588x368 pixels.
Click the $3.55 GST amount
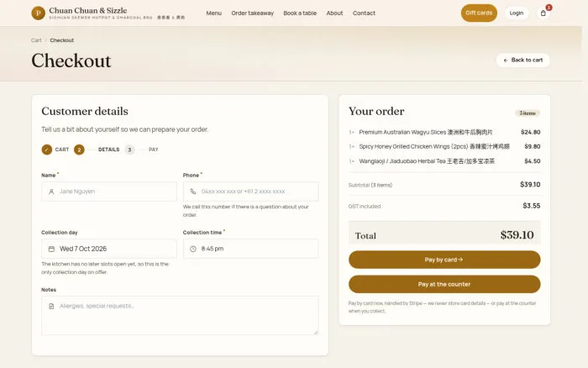tap(532, 206)
